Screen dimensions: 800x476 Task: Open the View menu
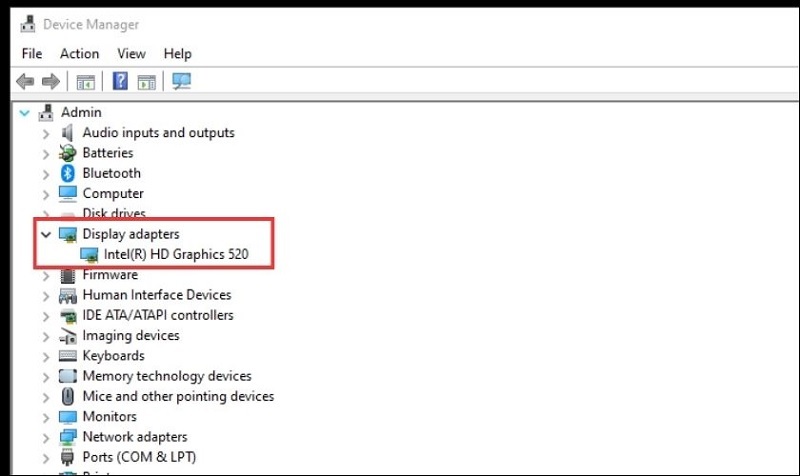(x=131, y=53)
